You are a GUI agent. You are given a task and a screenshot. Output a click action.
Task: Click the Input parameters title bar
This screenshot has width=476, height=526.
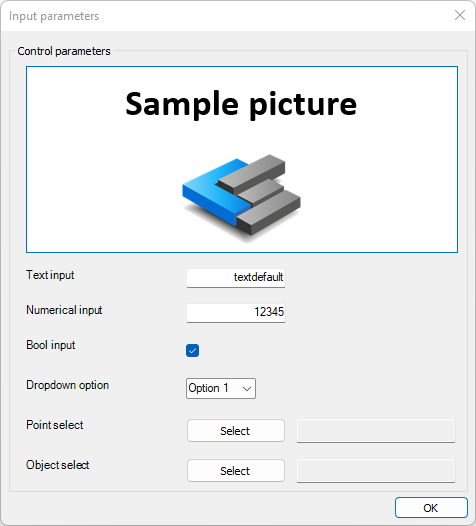228,16
